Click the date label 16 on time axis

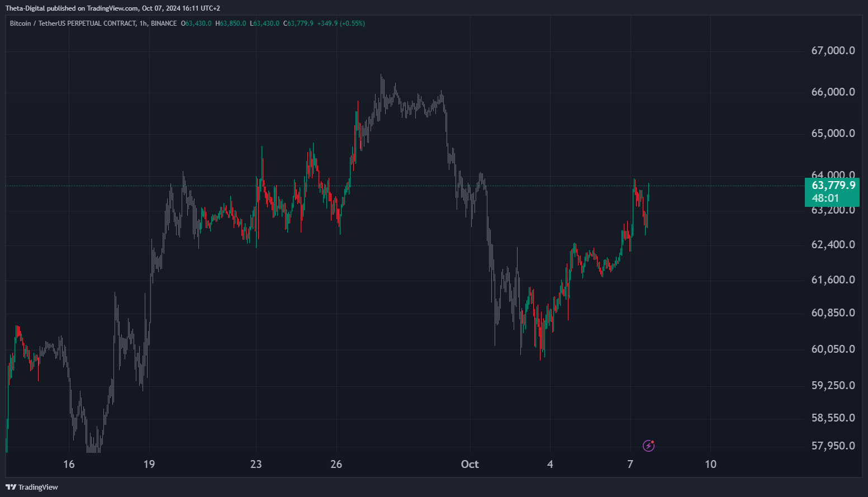coord(69,465)
